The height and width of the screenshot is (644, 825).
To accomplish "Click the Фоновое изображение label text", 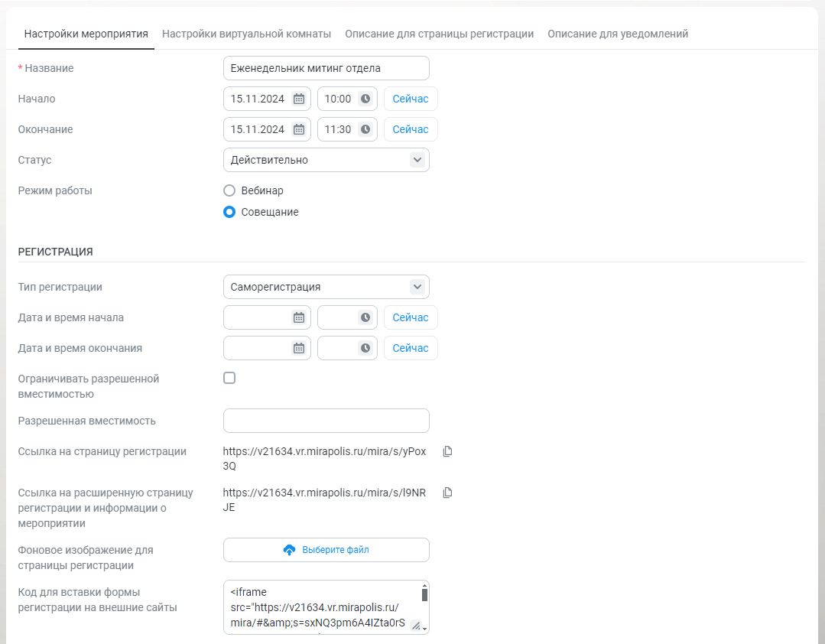I will tap(86, 558).
